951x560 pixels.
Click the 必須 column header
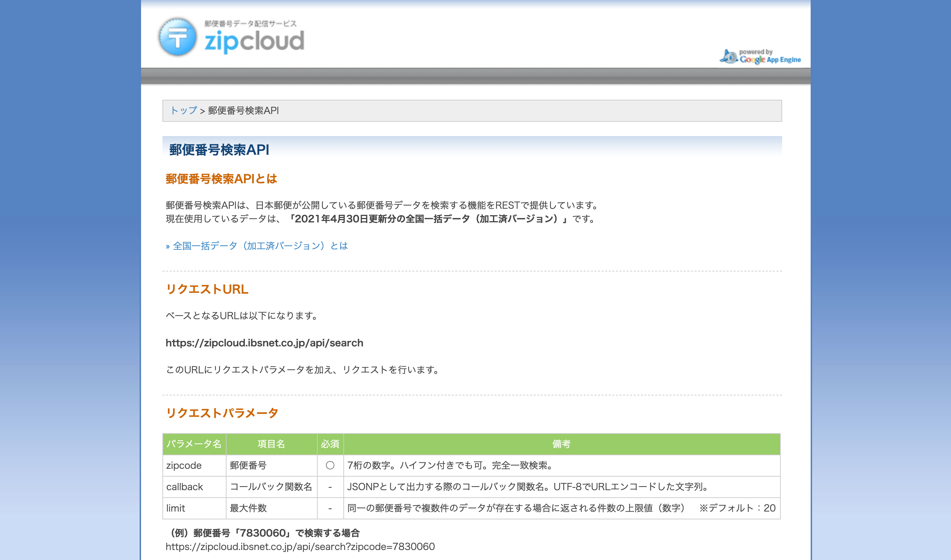click(330, 444)
